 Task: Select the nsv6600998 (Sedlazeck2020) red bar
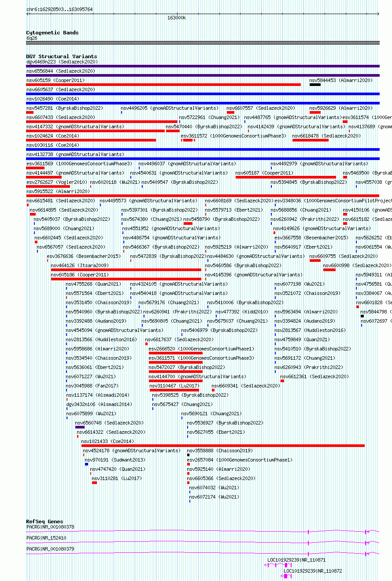[329, 270]
